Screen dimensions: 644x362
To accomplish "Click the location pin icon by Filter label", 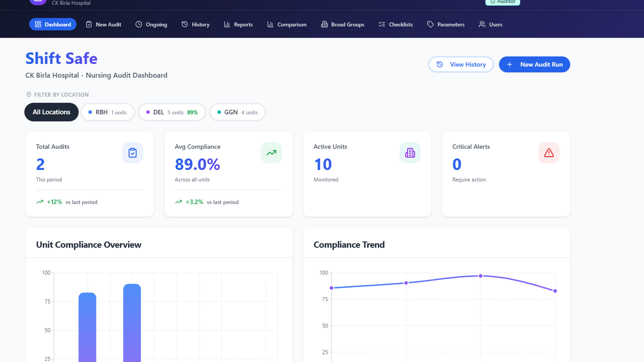I will [x=29, y=95].
